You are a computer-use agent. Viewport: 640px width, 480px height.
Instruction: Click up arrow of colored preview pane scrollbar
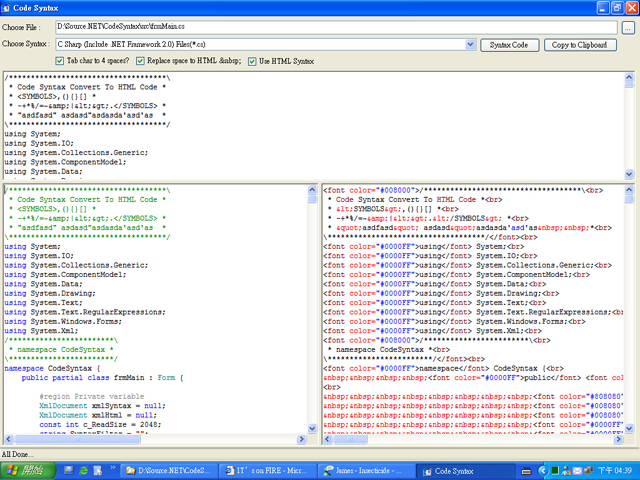pyautogui.click(x=312, y=189)
